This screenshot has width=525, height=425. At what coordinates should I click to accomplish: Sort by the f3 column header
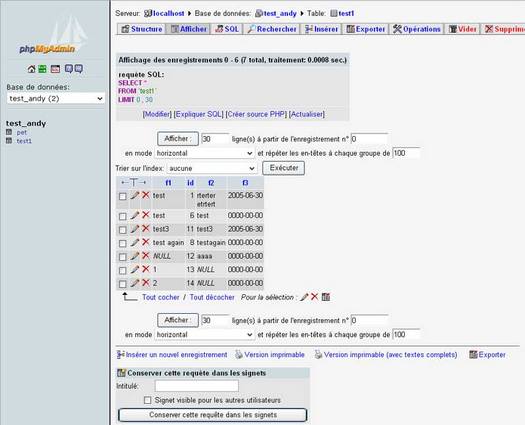tap(245, 183)
